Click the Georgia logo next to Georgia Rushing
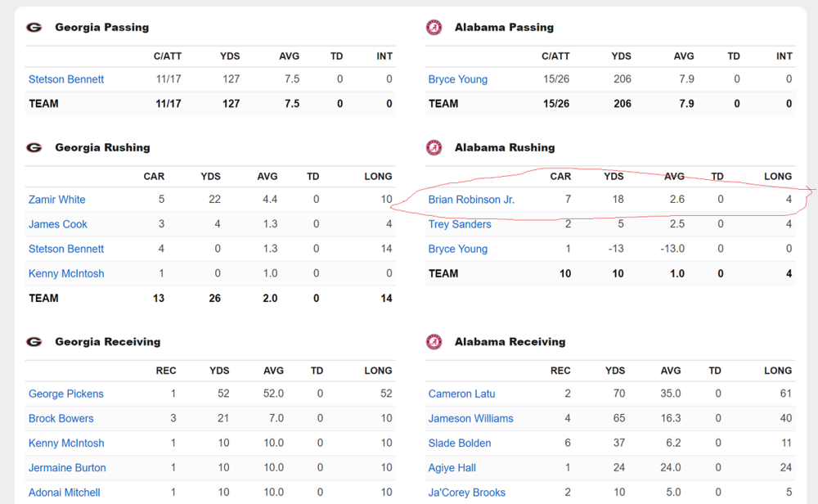 pos(34,147)
